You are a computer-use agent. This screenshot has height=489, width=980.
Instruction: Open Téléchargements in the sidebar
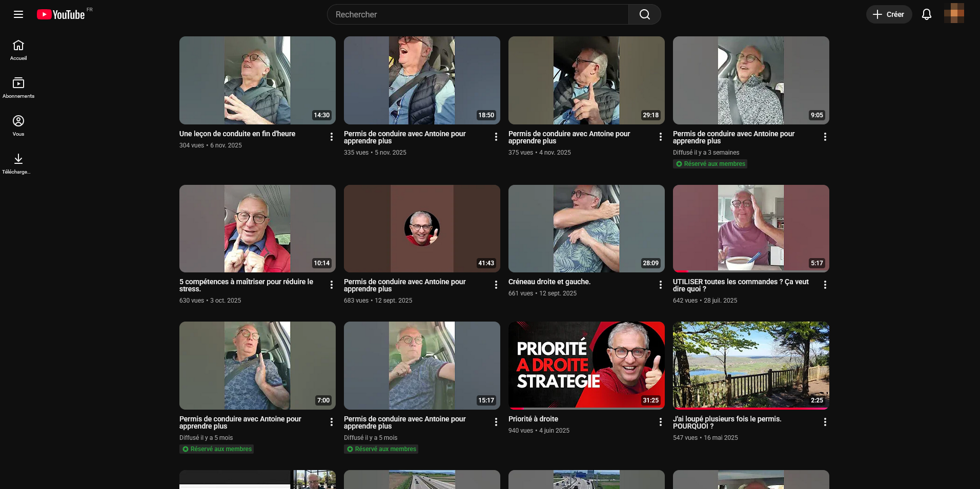tap(18, 164)
